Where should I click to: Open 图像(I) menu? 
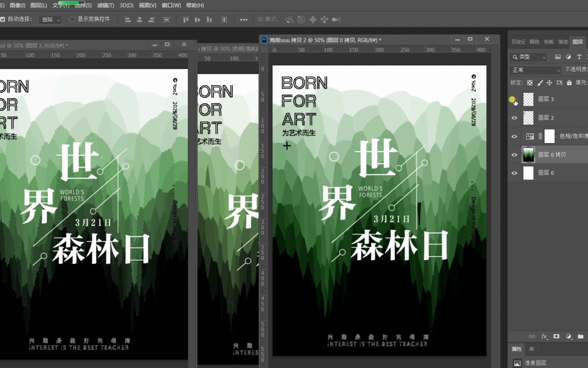click(x=17, y=5)
